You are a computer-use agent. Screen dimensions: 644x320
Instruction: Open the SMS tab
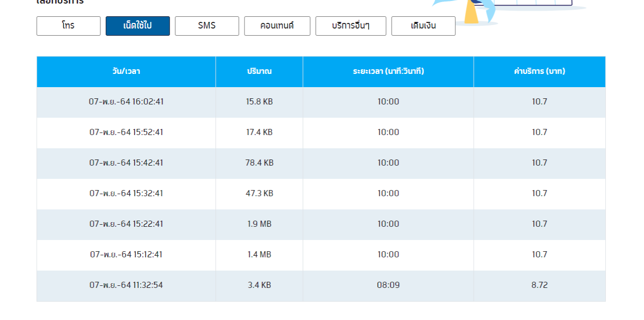[207, 26]
